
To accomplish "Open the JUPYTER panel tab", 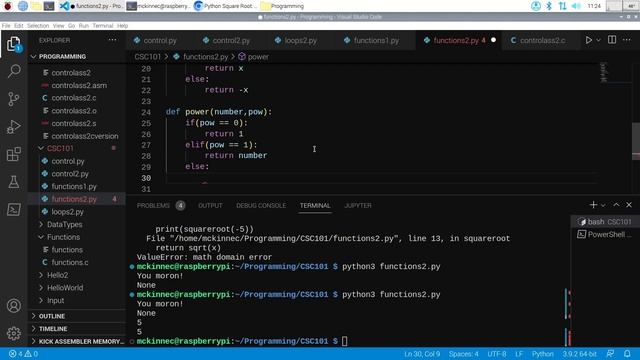I will tap(358, 205).
